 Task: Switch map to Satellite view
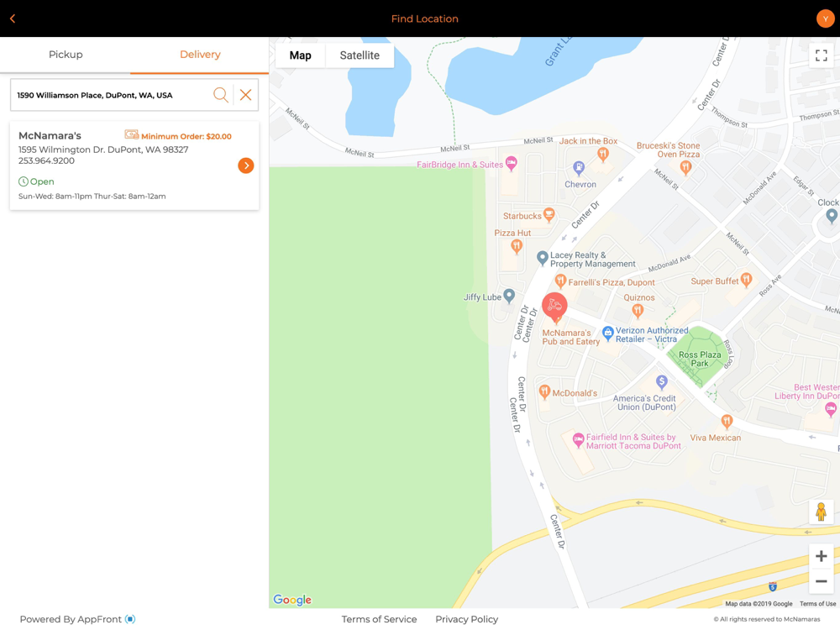[360, 55]
